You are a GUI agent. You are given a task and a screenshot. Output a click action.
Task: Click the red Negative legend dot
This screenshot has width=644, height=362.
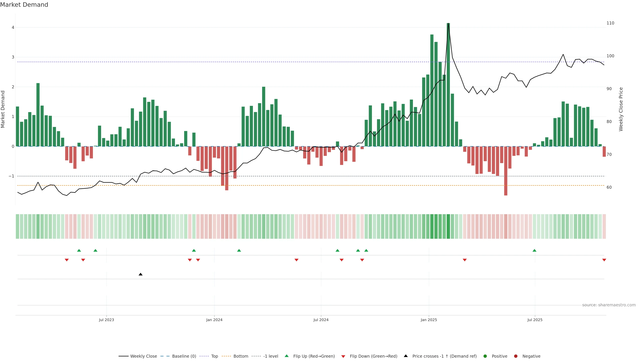tap(516, 356)
